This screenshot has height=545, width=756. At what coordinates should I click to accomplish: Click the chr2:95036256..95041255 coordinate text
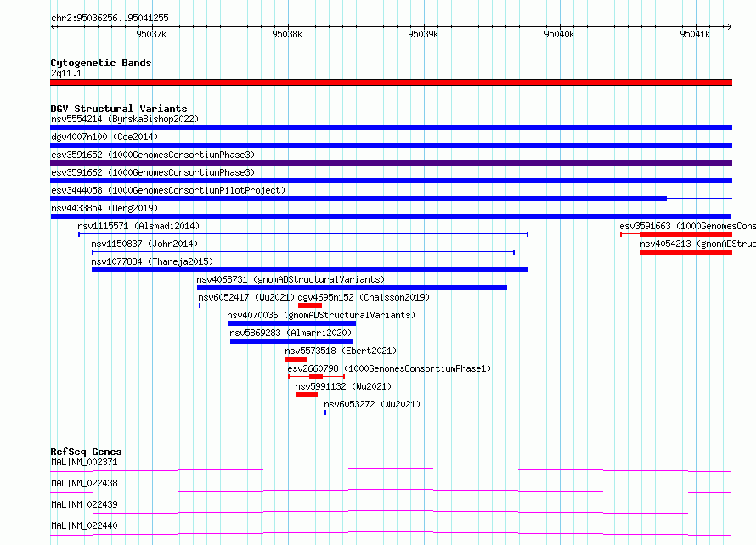pos(110,19)
